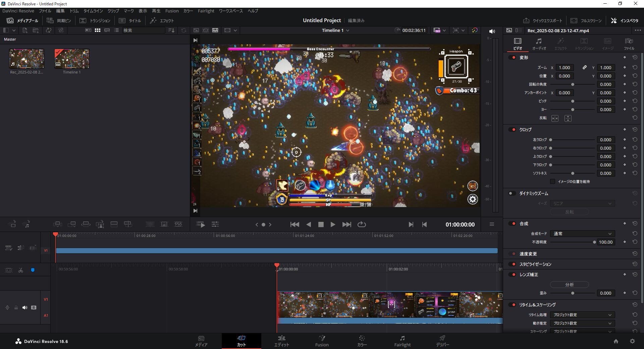
Task: Select Timeline 1 thumbnail
Action: [72, 59]
